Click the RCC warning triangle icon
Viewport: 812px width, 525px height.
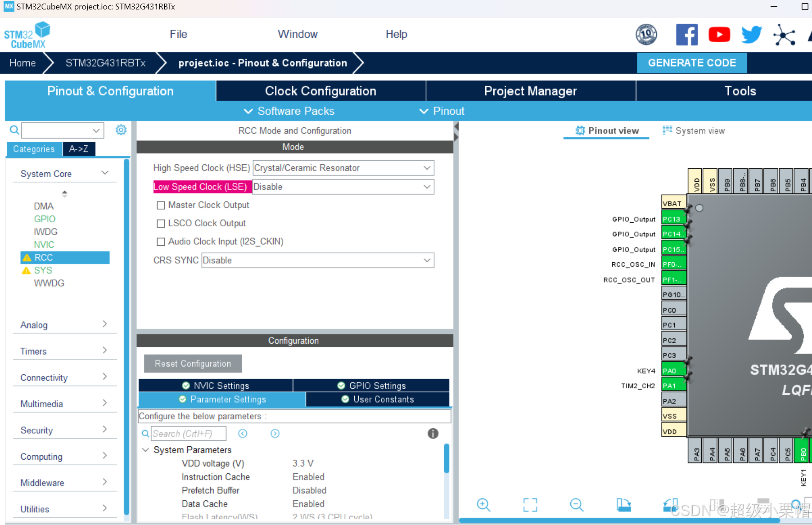[27, 257]
